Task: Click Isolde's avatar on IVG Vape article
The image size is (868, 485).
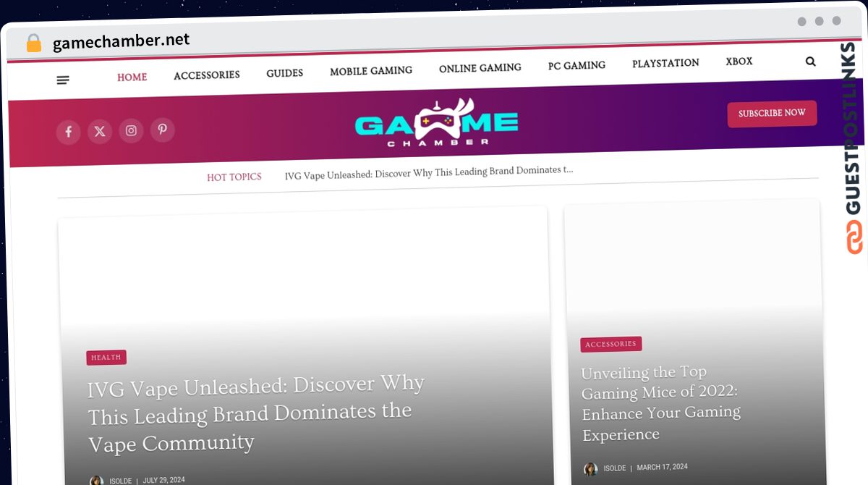Action: click(96, 481)
